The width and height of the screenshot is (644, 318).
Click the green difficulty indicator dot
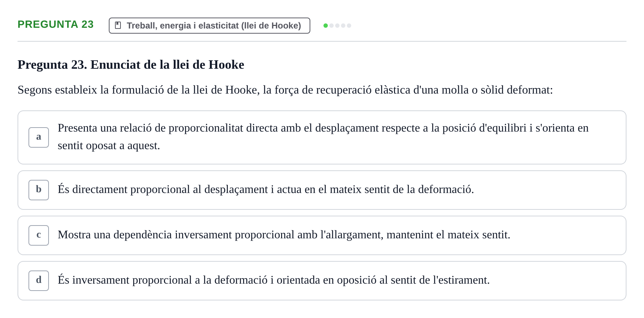pos(326,26)
